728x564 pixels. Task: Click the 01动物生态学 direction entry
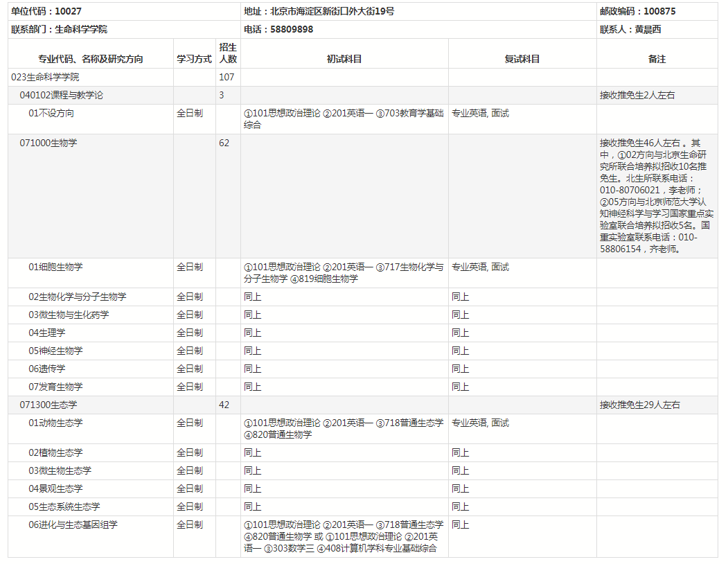[x=55, y=423]
